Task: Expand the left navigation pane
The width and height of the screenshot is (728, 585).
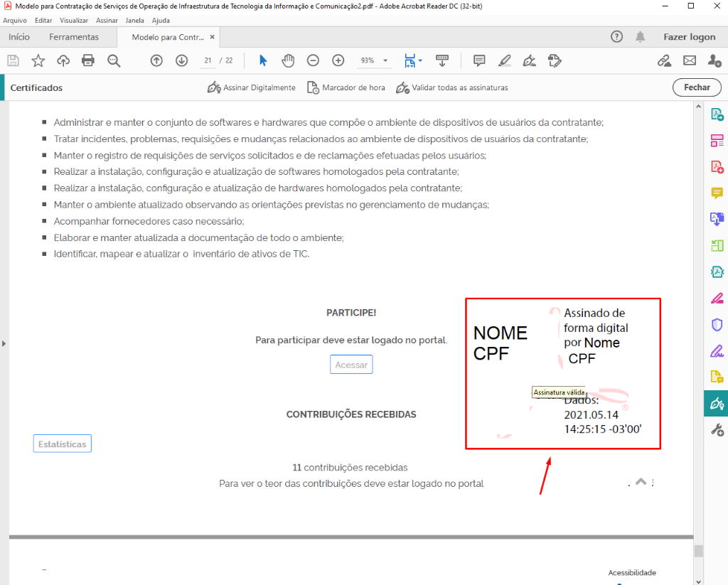Action: tap(4, 344)
